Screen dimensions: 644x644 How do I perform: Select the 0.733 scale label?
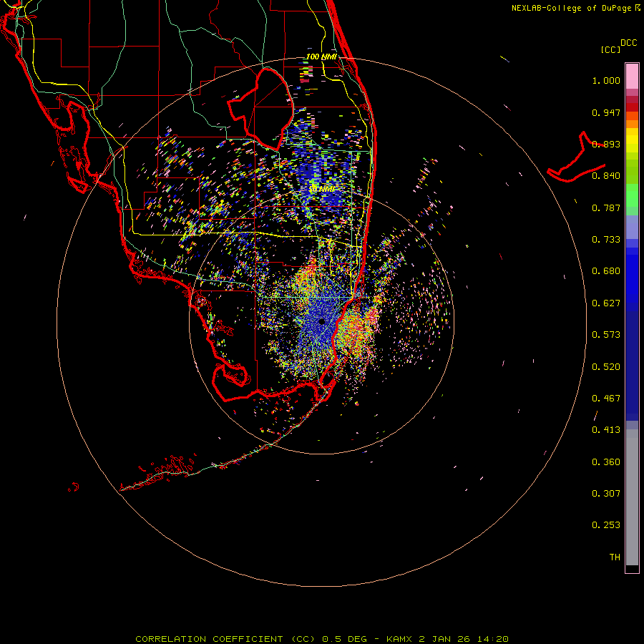(606, 240)
